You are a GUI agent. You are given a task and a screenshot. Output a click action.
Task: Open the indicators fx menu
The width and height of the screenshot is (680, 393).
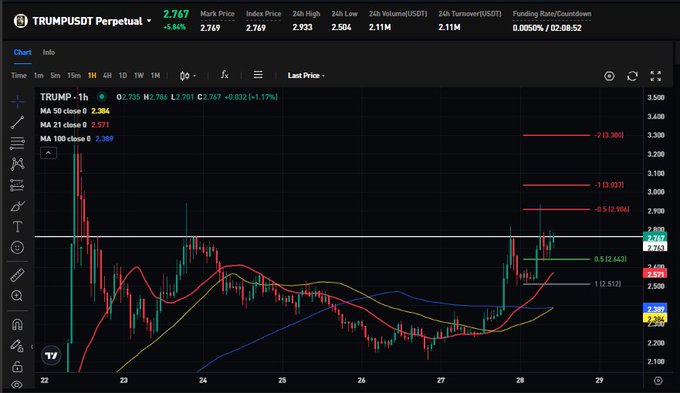pyautogui.click(x=224, y=75)
